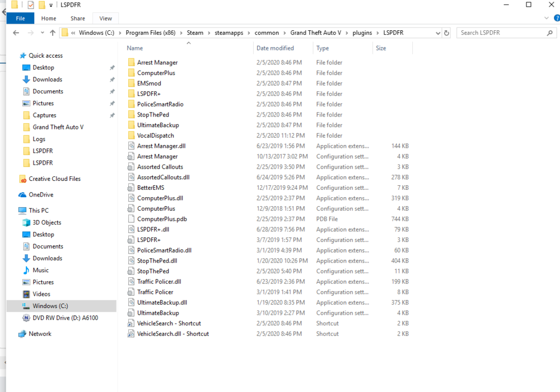Select the UltimateBackup folder
Screen dimensions: 560x392
click(158, 125)
